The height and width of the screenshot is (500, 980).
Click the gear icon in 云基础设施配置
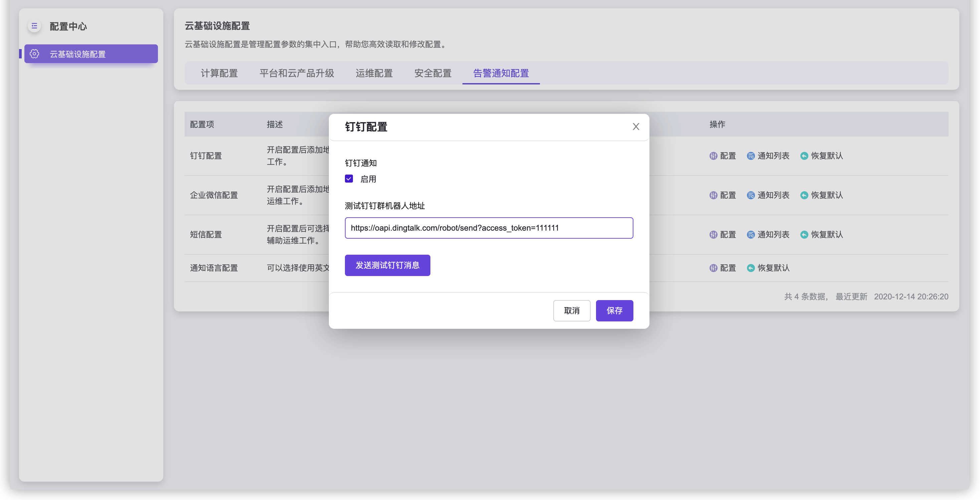click(34, 54)
